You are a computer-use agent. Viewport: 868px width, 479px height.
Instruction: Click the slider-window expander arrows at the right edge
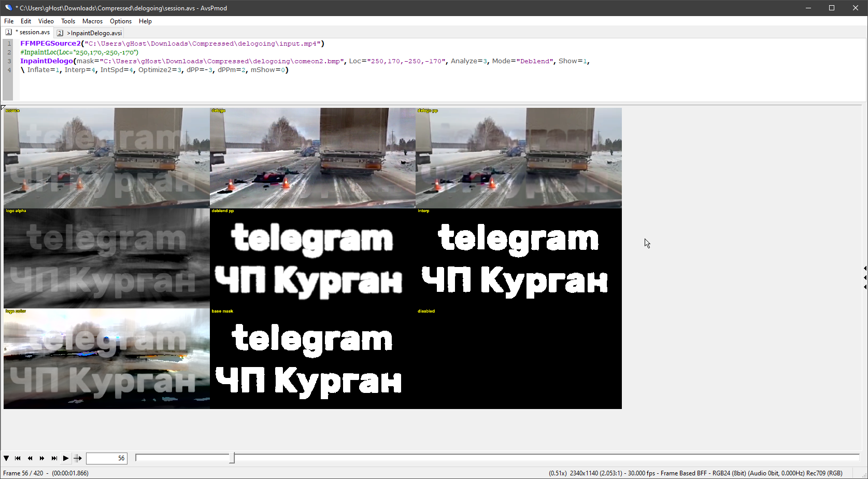click(865, 277)
